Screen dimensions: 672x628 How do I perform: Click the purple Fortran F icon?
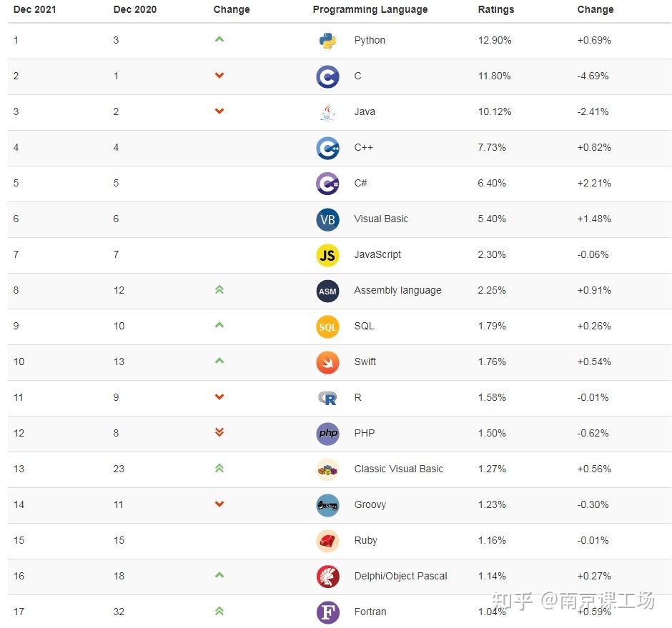point(328,612)
